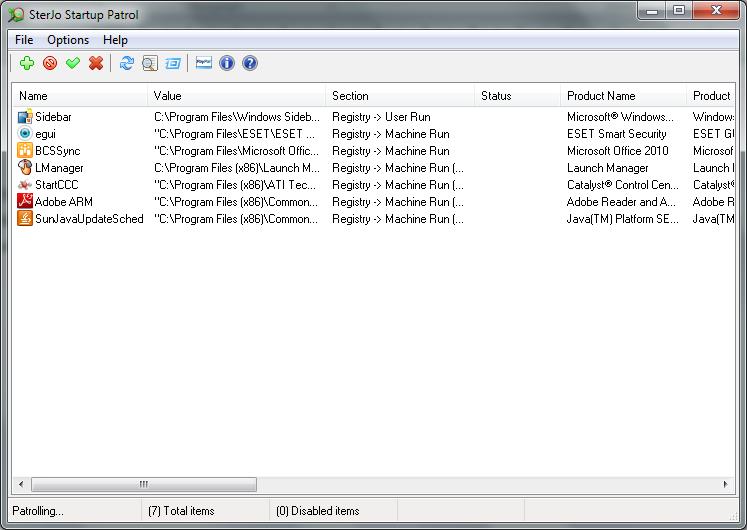Click the blue window toolbar icon
This screenshot has width=747, height=530.
click(172, 63)
